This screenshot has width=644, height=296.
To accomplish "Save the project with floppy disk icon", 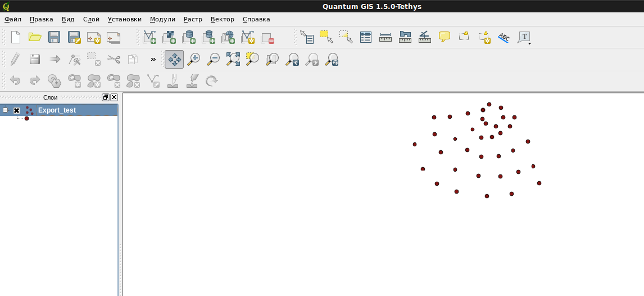I will coord(54,37).
